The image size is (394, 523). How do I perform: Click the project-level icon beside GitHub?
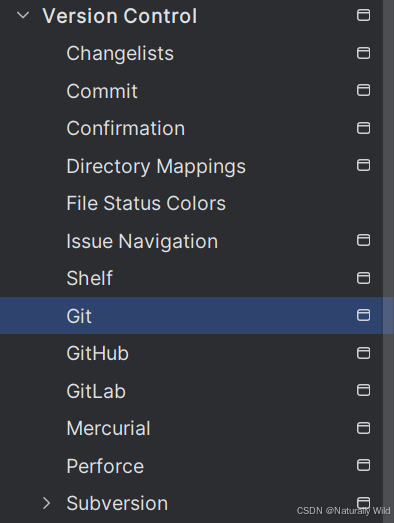[x=363, y=353]
